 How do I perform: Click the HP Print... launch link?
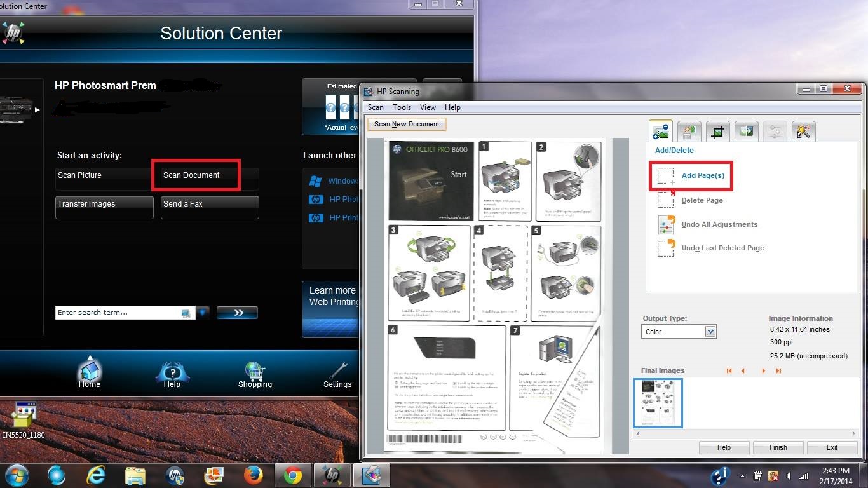tap(344, 218)
